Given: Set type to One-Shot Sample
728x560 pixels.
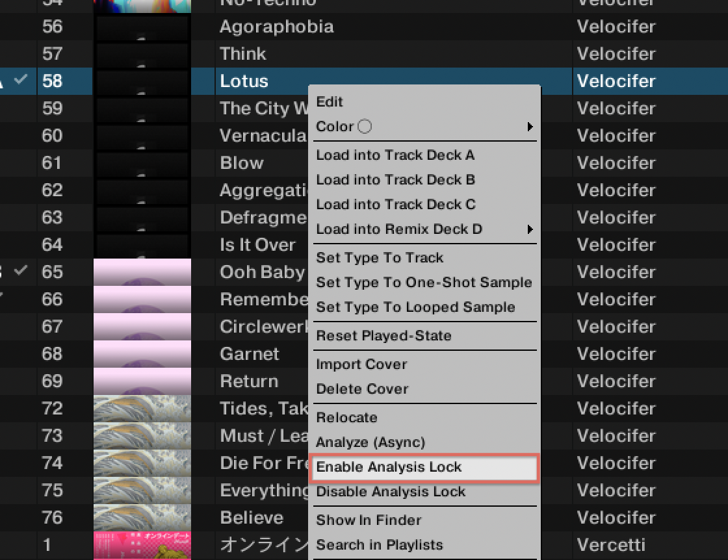Looking at the screenshot, I should (x=424, y=282).
